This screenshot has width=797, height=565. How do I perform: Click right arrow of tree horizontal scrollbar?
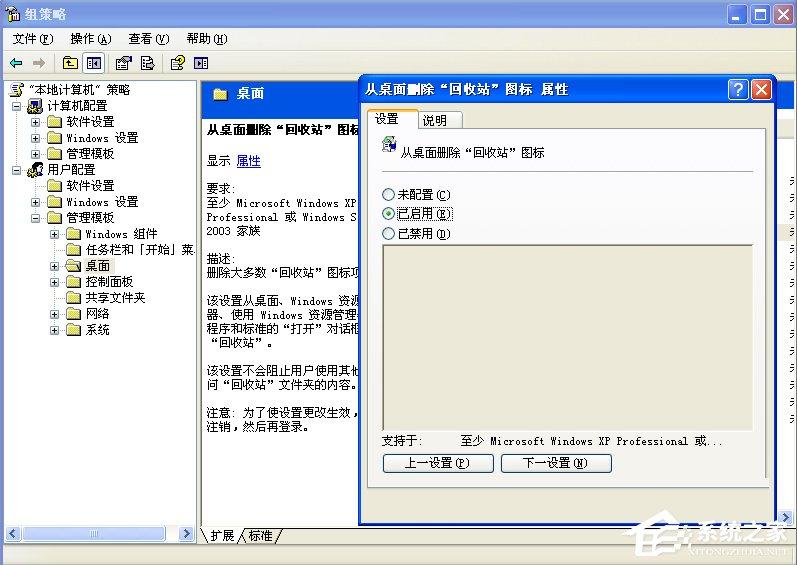coord(186,533)
